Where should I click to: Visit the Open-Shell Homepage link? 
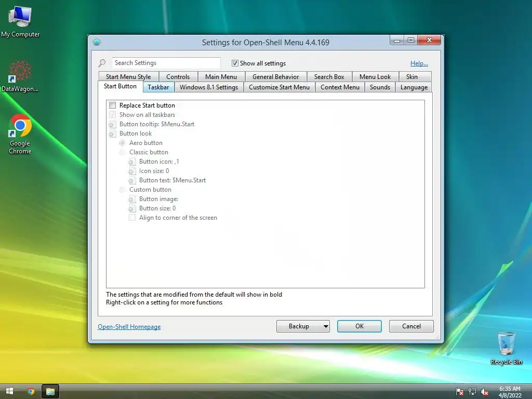129,327
